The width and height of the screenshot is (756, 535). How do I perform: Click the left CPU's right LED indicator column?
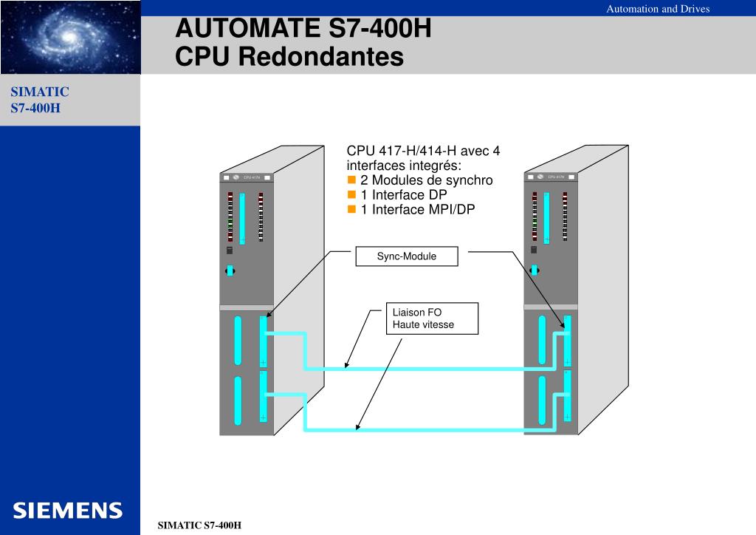click(x=261, y=217)
